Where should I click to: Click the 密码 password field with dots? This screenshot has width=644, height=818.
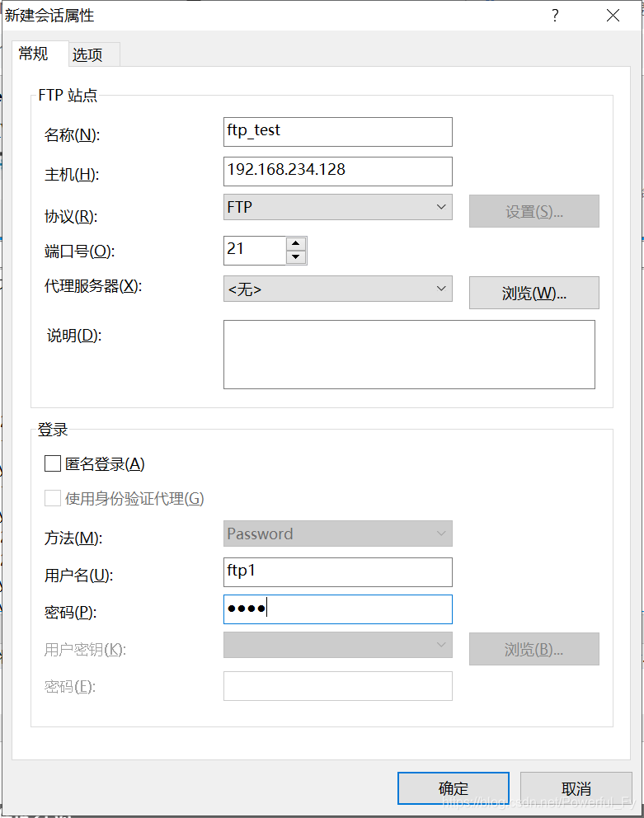(x=337, y=609)
